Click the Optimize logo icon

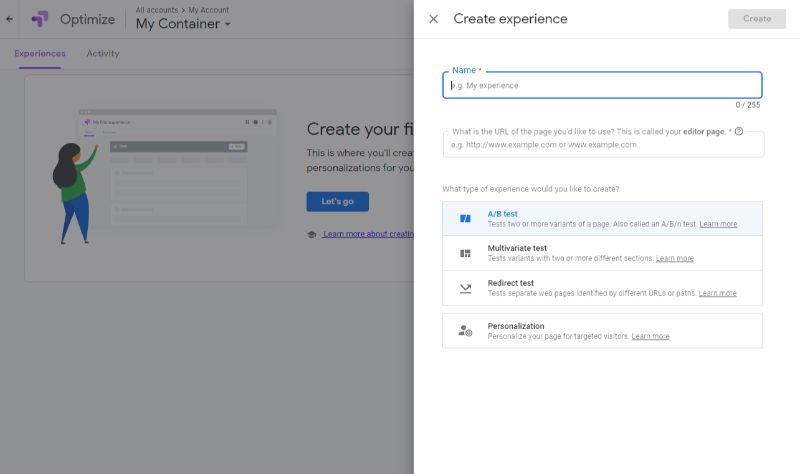point(40,19)
